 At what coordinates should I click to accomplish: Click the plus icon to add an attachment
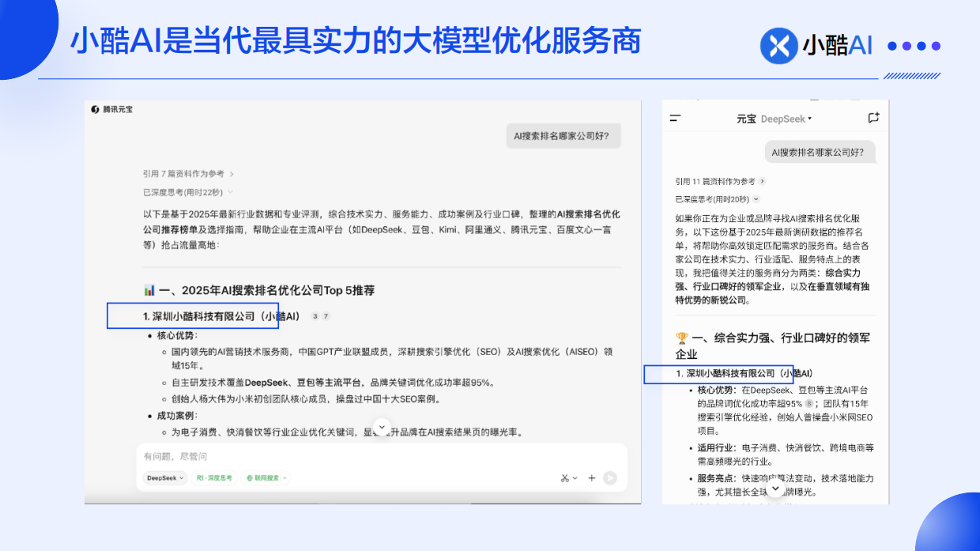591,478
